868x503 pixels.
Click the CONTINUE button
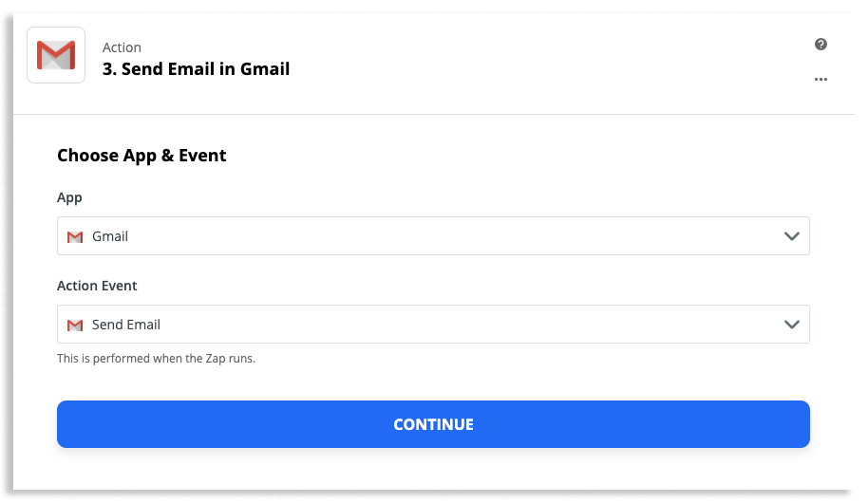pos(433,424)
